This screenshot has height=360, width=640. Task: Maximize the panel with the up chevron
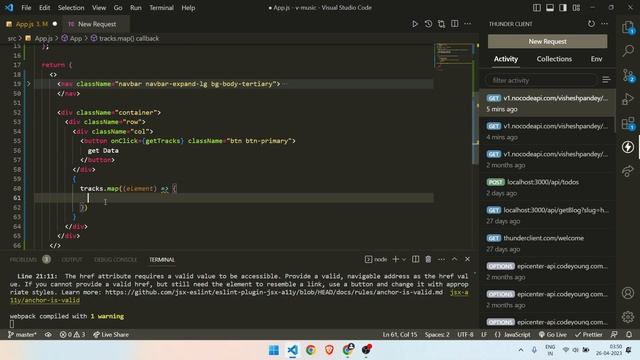pos(454,259)
